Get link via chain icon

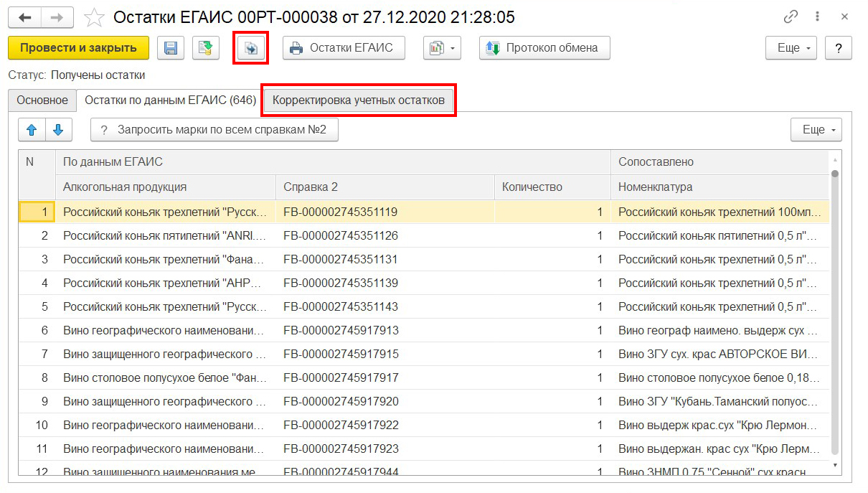(x=791, y=17)
